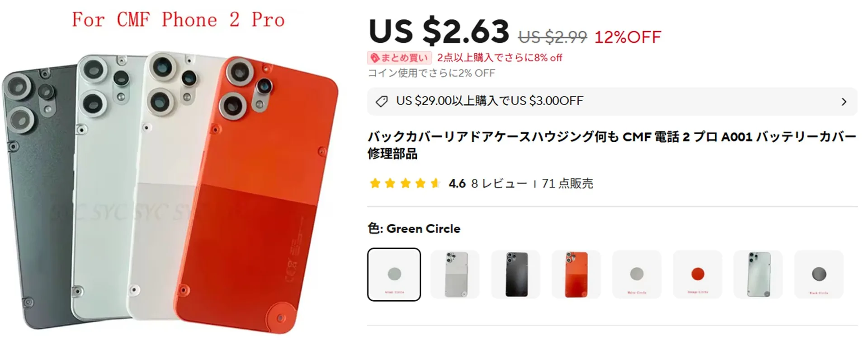
Task: Click the 4.6 rating score
Action: [457, 183]
